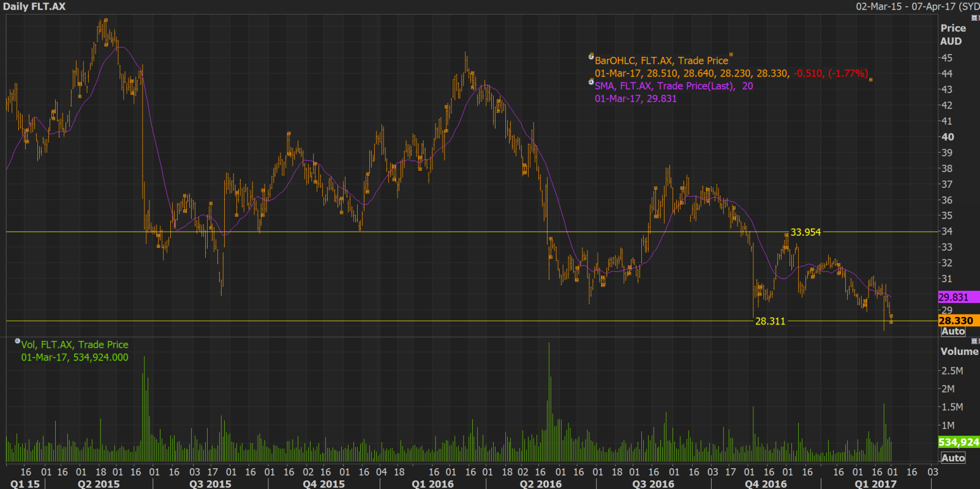980x489 pixels.
Task: Click the Auto scale button on volume axis
Action: [953, 458]
